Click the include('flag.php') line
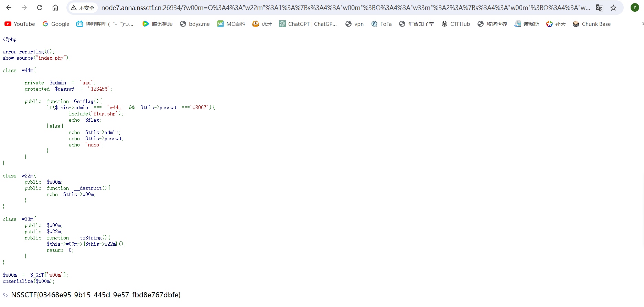The height and width of the screenshot is (307, 644). pyautogui.click(x=96, y=114)
